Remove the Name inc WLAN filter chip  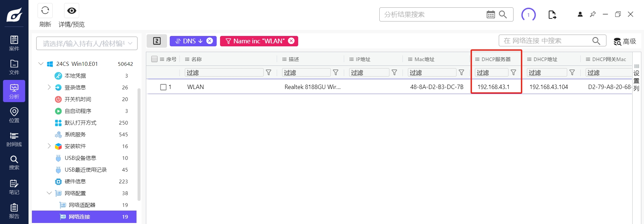pos(291,41)
